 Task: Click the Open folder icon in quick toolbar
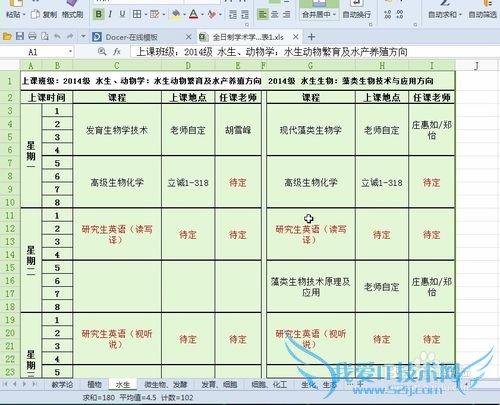coord(7,36)
